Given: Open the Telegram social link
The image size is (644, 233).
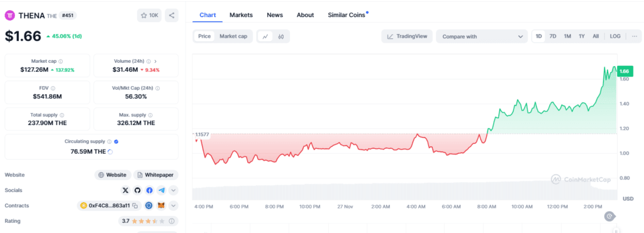Looking at the screenshot, I should [x=162, y=190].
